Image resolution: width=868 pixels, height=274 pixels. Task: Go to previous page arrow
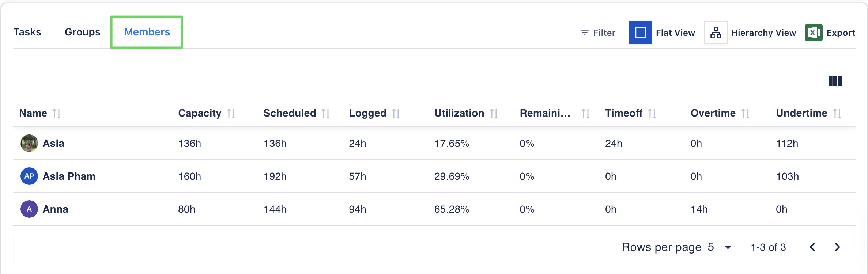(812, 247)
